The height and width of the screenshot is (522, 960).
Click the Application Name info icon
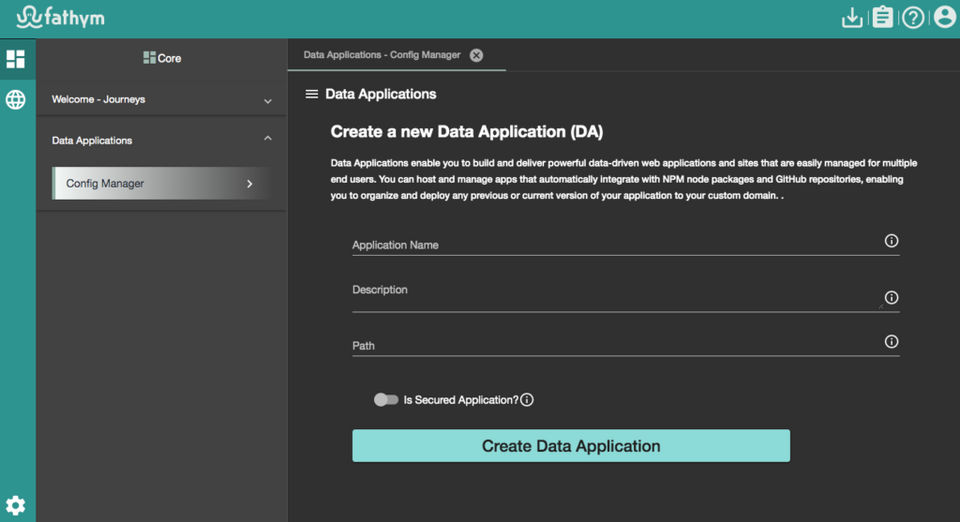[x=892, y=241]
